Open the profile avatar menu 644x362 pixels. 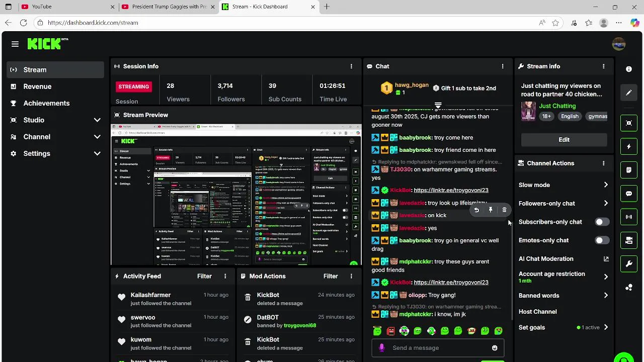click(618, 44)
